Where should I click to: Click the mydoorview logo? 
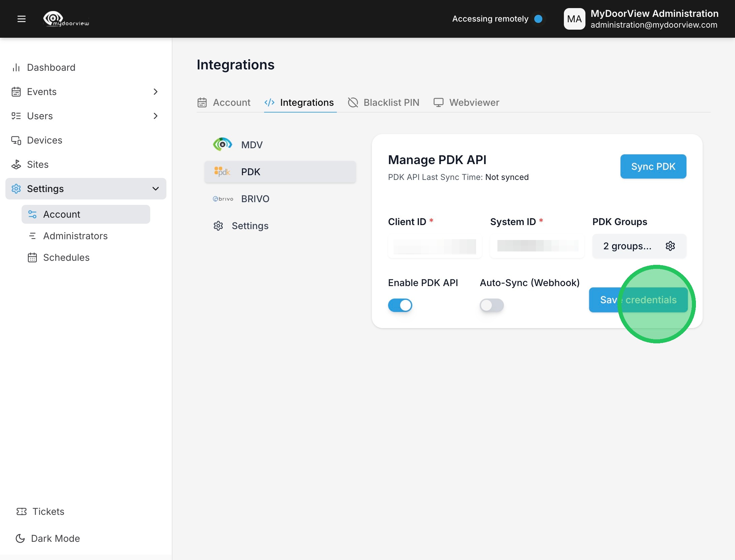point(66,19)
